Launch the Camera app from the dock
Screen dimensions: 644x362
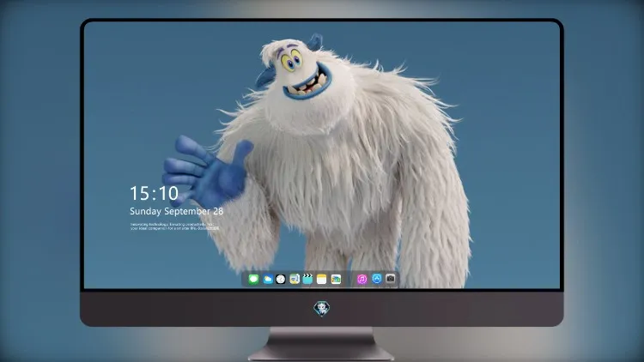[391, 279]
